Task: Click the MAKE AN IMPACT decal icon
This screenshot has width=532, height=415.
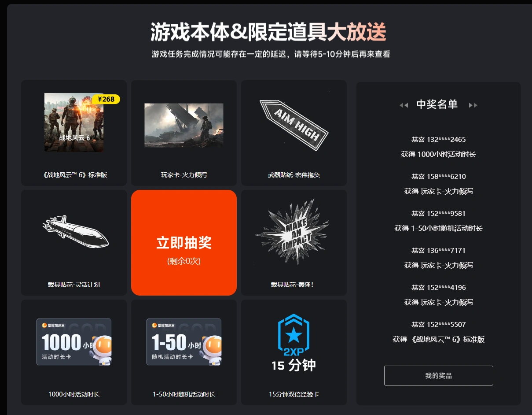Action: click(292, 232)
